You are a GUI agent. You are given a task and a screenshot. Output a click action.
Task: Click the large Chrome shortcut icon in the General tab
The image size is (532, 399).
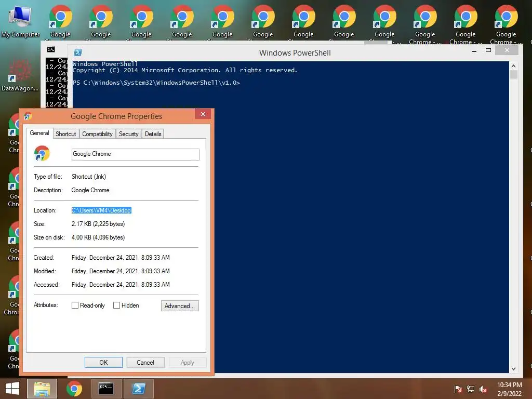coord(42,154)
